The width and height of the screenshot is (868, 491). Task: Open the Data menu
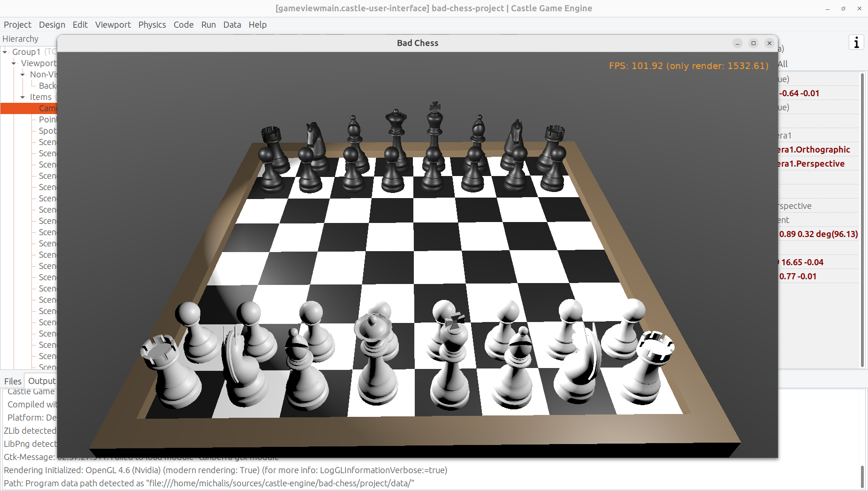click(x=232, y=24)
